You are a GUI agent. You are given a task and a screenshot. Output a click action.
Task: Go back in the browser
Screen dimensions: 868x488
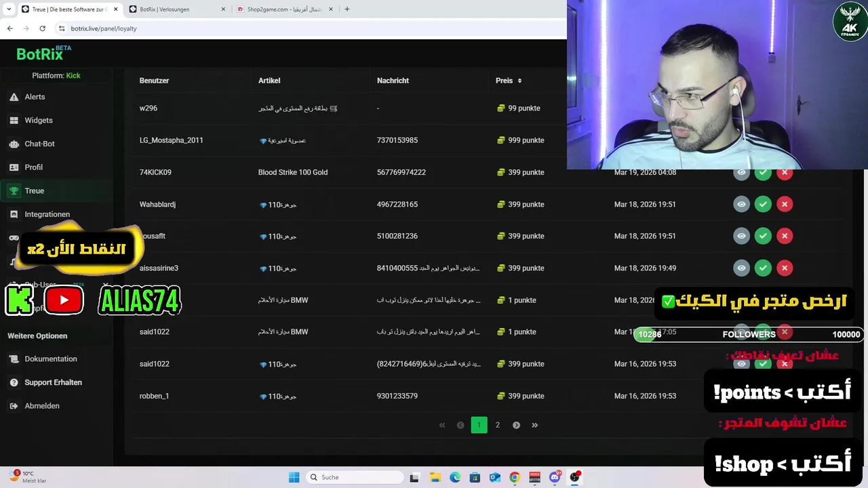(9, 28)
